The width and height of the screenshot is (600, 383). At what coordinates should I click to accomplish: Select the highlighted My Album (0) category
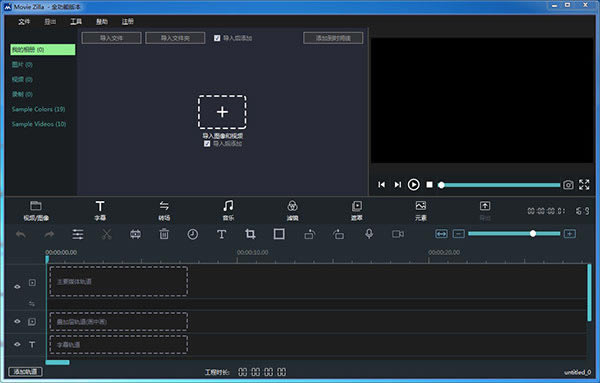pyautogui.click(x=42, y=50)
